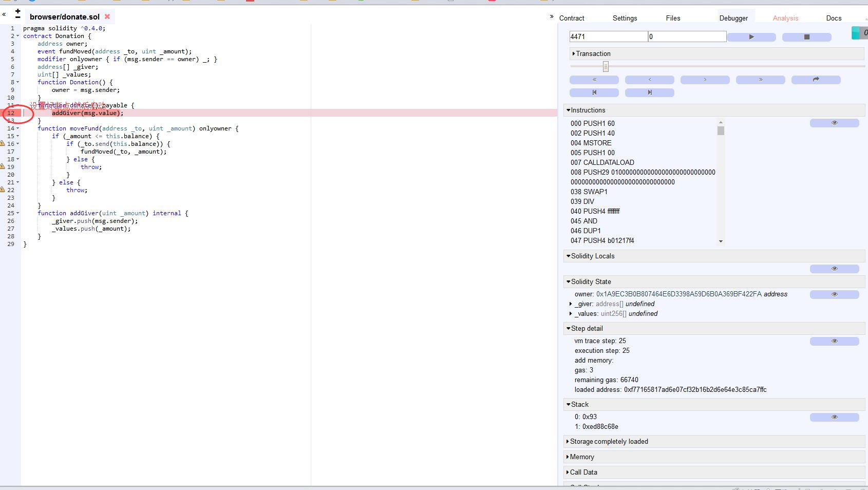868x490 pixels.
Task: Click the warning icon on line 16
Action: coord(3,143)
